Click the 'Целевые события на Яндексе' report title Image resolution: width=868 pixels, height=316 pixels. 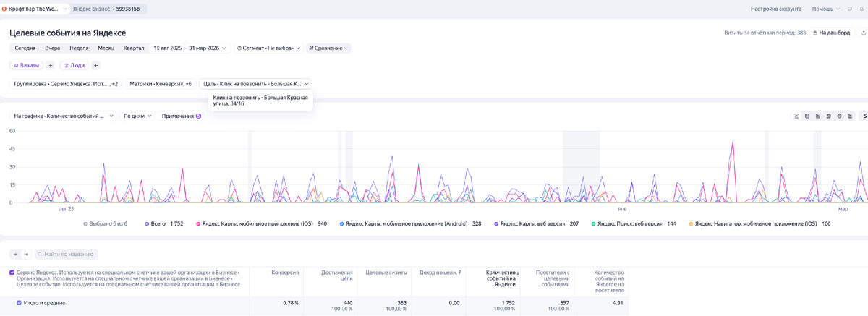click(68, 33)
